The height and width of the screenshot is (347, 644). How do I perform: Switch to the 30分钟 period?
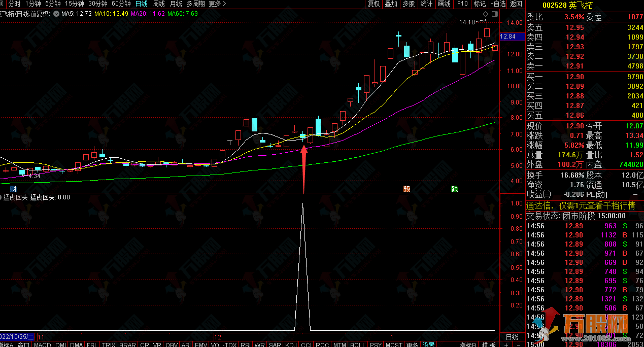pyautogui.click(x=97, y=4)
